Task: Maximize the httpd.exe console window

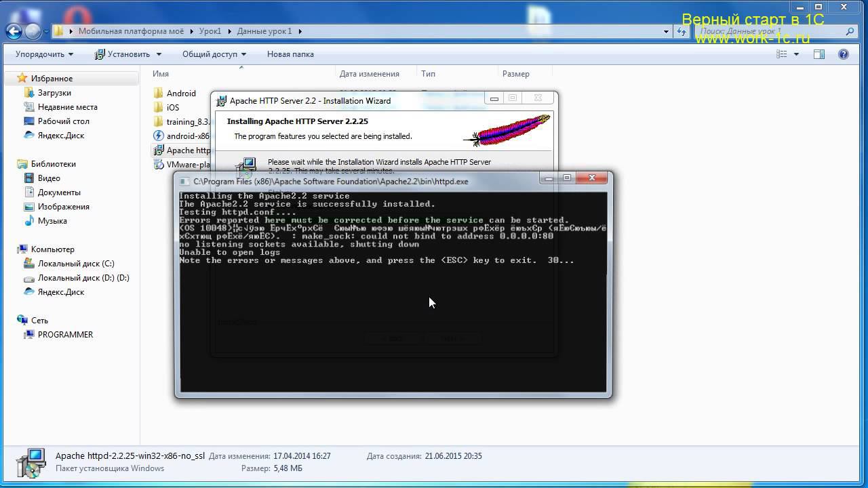Action: 567,178
